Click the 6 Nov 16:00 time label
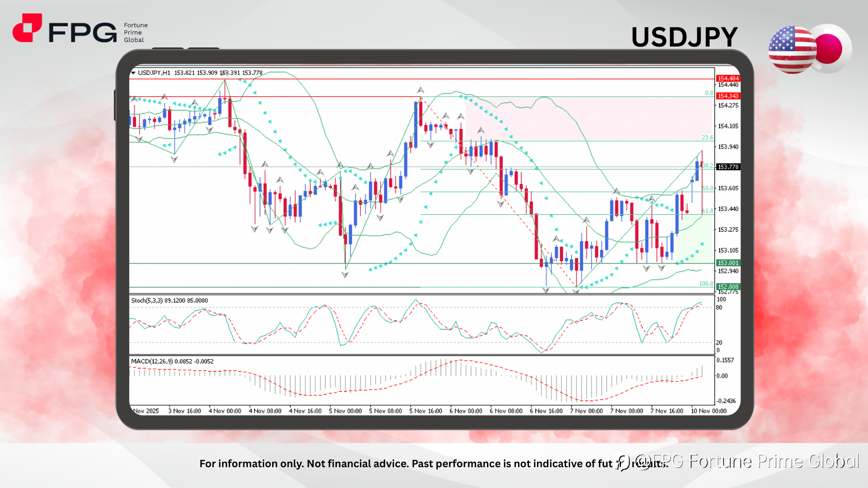The image size is (868, 488). (x=547, y=411)
